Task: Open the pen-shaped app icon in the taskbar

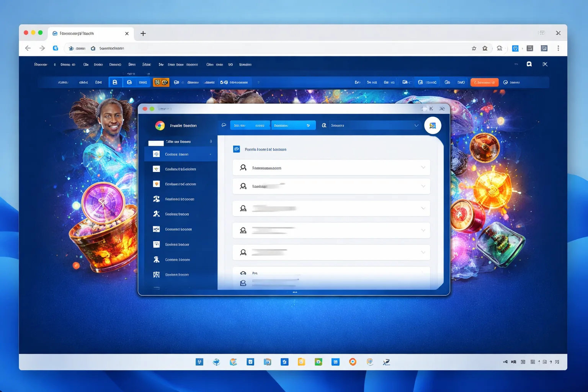Action: pos(387,362)
